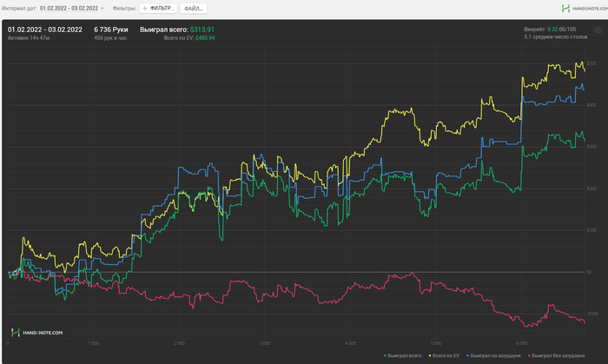Click the Интервал дат: label
This screenshot has height=364, width=608.
tap(19, 8)
